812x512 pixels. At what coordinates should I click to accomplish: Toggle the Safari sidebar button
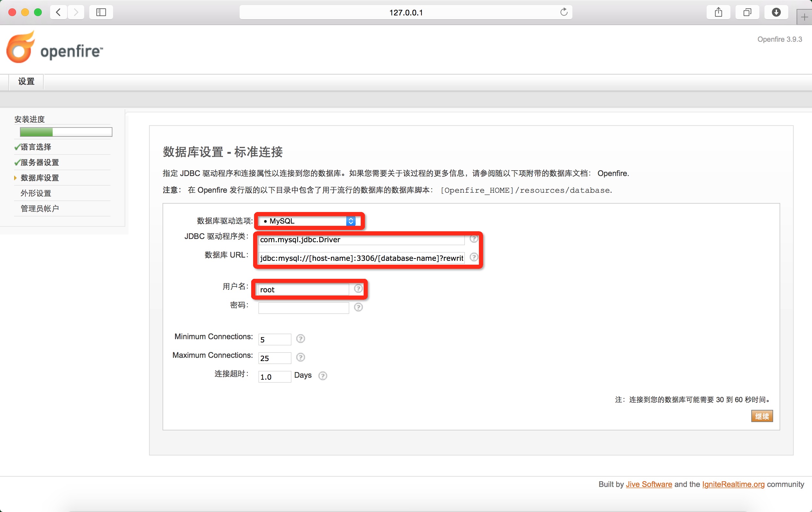101,13
